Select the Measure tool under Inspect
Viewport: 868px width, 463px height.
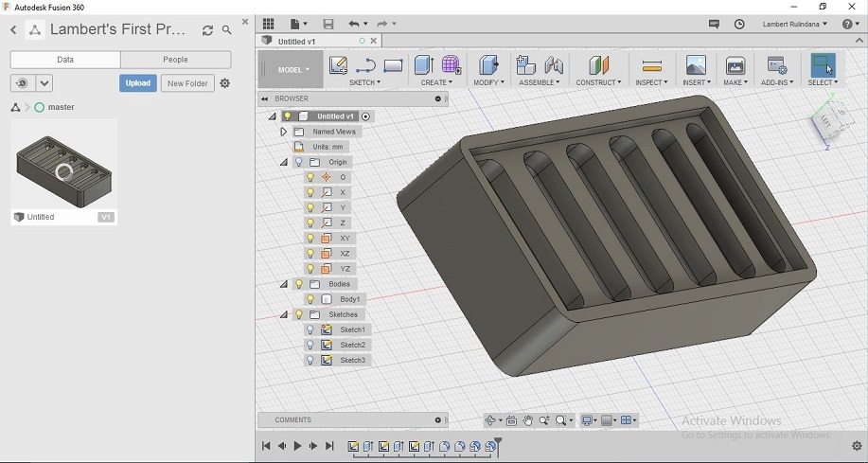coord(651,65)
